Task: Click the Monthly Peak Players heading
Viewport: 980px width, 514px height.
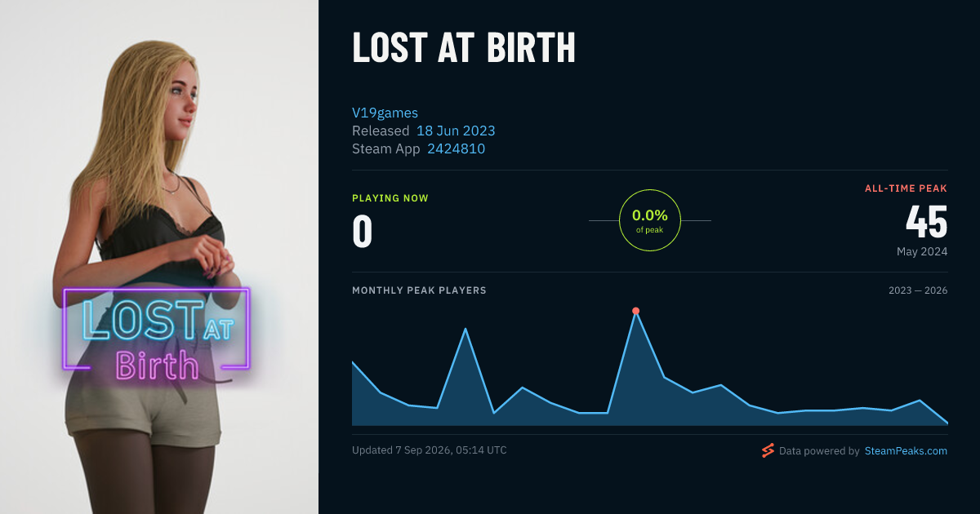Action: pyautogui.click(x=419, y=290)
